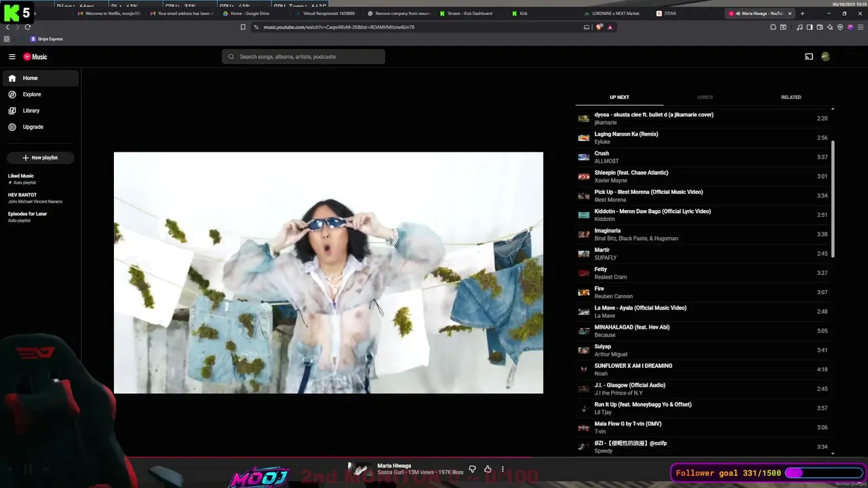Image resolution: width=868 pixels, height=488 pixels.
Task: Go back in the browser
Action: (x=7, y=27)
